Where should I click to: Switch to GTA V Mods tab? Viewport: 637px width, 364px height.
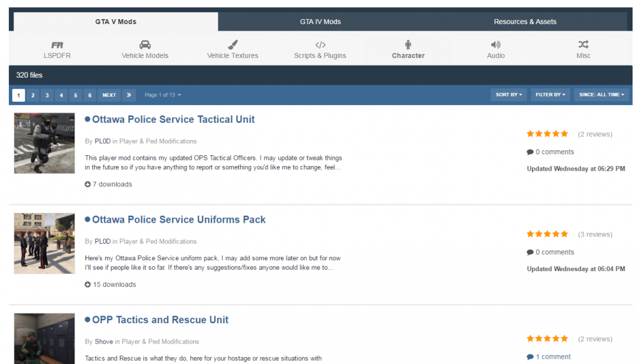(x=116, y=22)
